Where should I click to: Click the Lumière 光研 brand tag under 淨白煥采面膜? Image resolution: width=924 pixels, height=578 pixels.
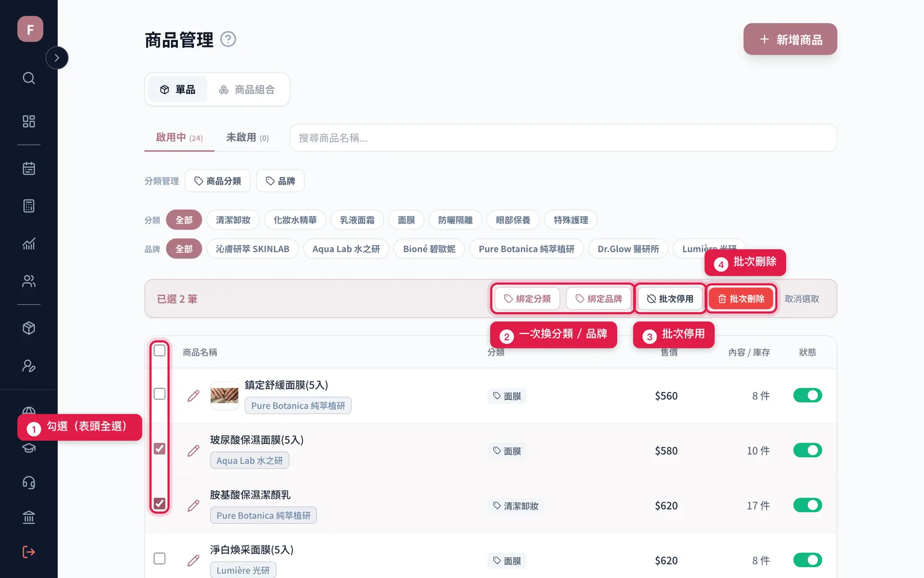click(x=243, y=570)
